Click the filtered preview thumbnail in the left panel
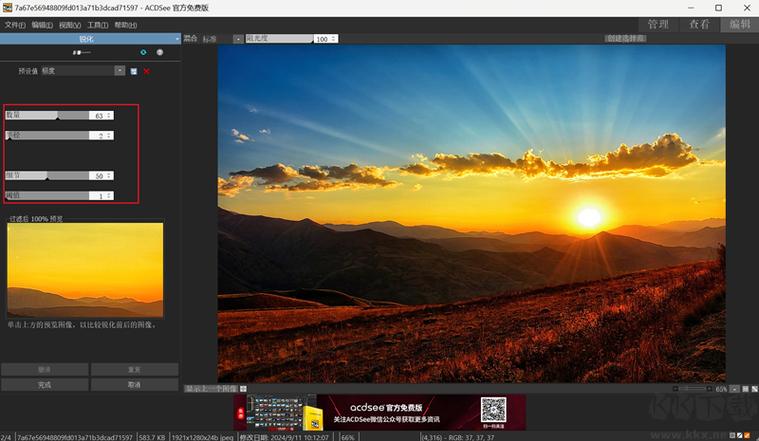 point(85,270)
